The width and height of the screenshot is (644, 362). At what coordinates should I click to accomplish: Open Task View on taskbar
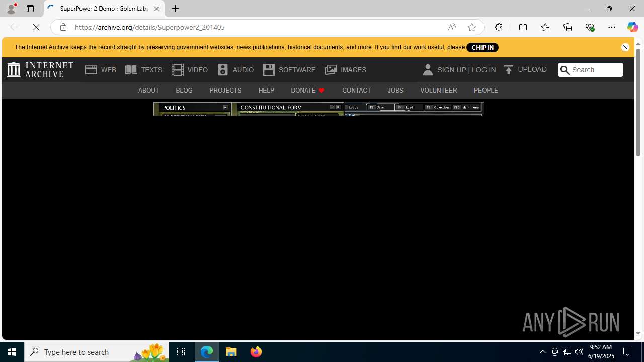181,352
